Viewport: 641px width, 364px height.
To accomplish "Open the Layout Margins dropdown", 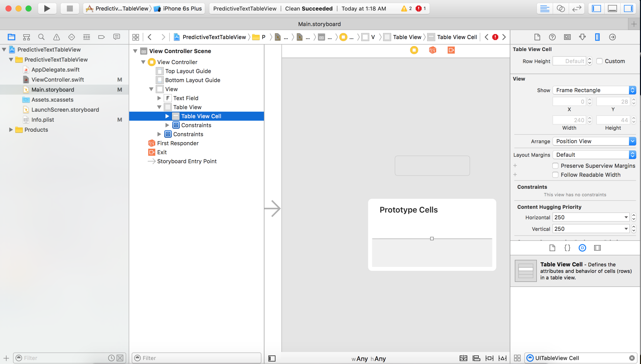I will tap(594, 155).
